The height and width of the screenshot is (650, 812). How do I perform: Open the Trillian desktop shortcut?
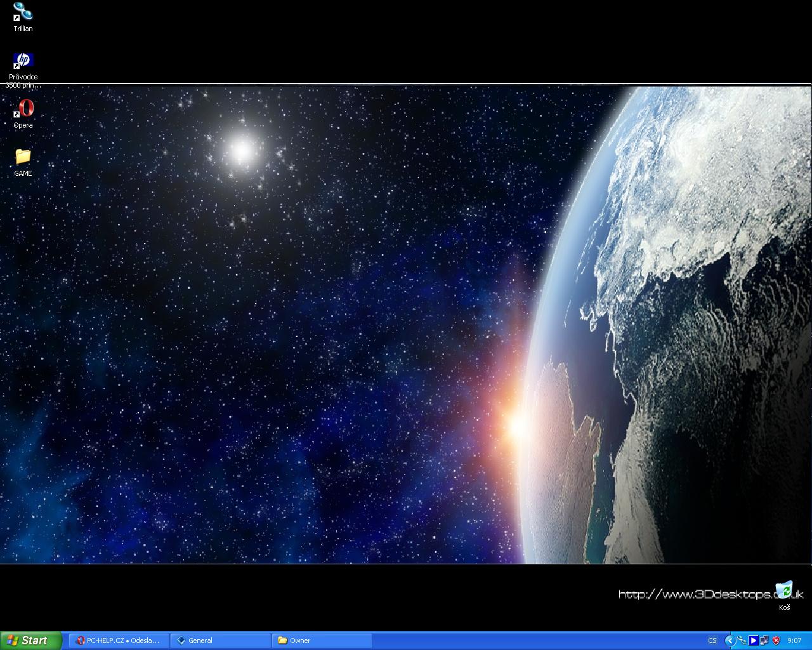(x=23, y=12)
